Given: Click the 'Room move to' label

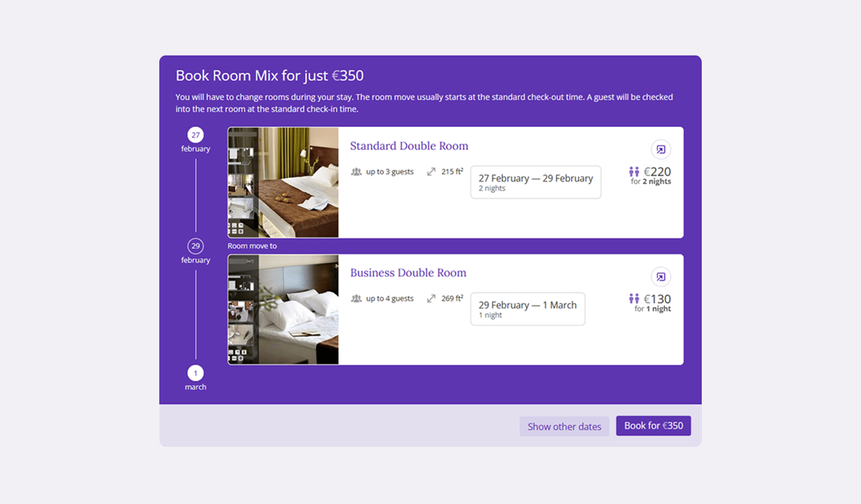Looking at the screenshot, I should pyautogui.click(x=252, y=246).
